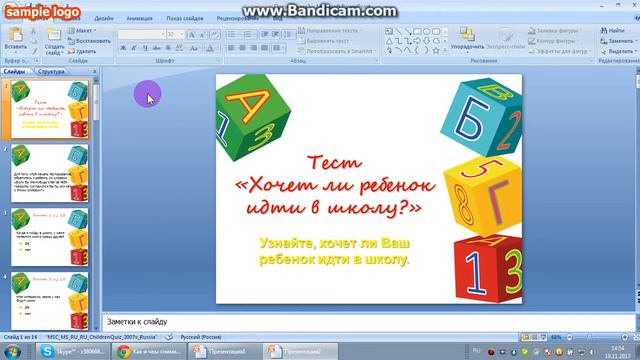Select the rectangle shape in gallery
The width and height of the screenshot is (640, 360).
pyautogui.click(x=417, y=31)
